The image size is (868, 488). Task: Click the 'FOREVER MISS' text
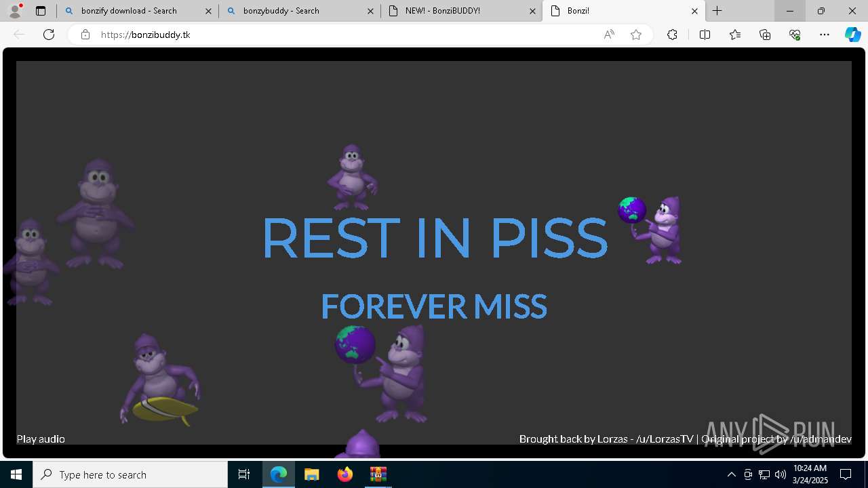pyautogui.click(x=434, y=306)
